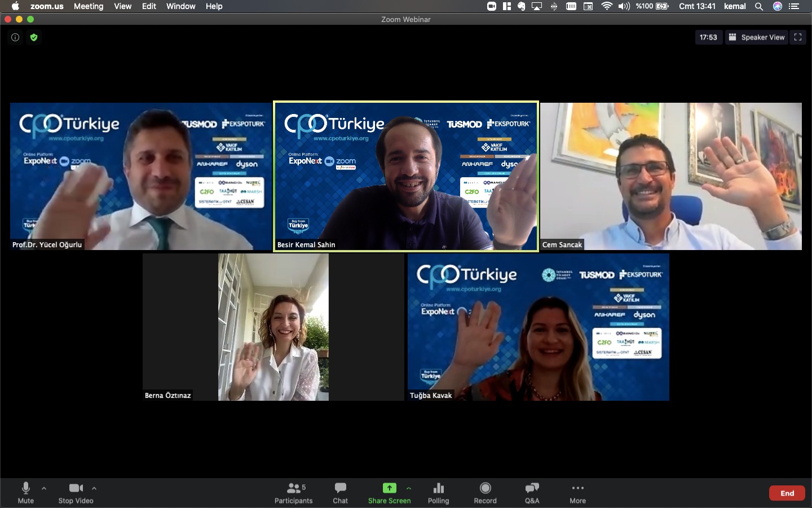Open the Meeting menu in menu bar

click(x=89, y=6)
